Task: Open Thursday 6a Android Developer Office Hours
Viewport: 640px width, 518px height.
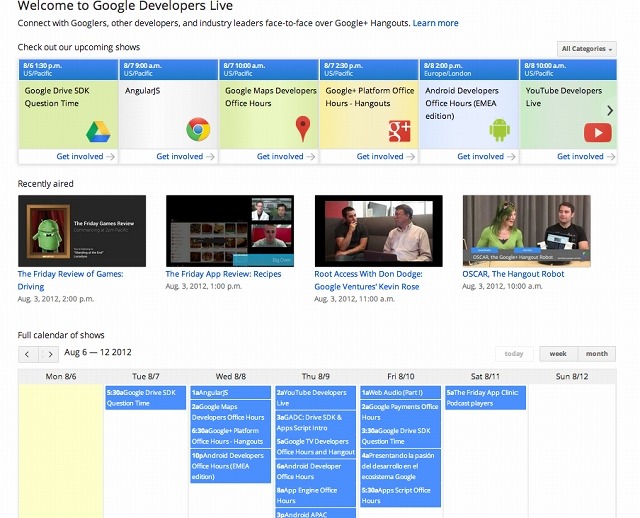Action: click(x=316, y=471)
